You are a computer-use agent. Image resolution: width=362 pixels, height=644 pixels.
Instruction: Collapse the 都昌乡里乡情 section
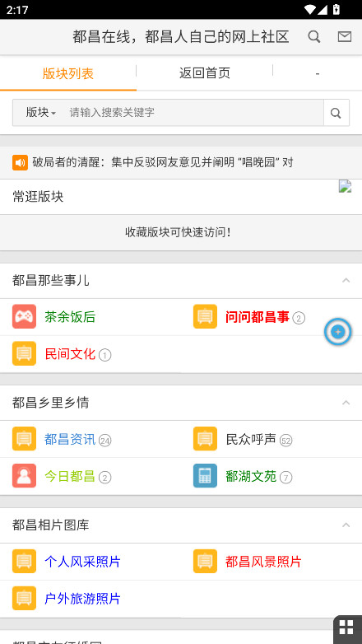[x=346, y=403]
